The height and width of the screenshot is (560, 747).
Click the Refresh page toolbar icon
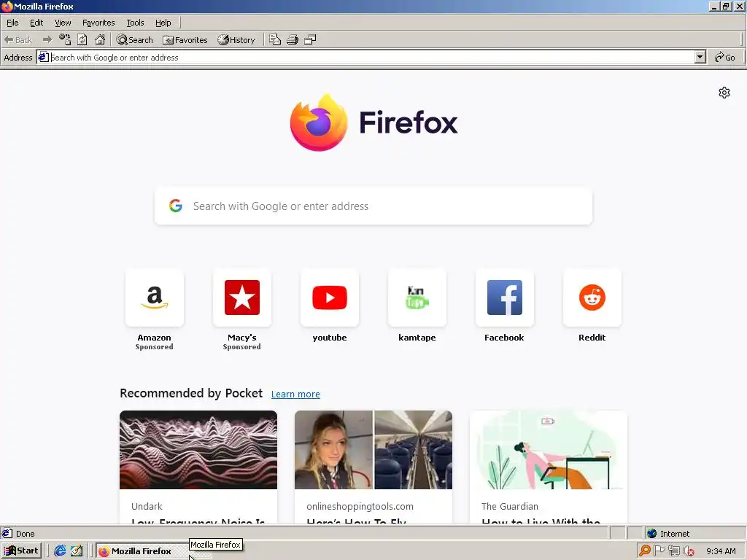click(82, 39)
